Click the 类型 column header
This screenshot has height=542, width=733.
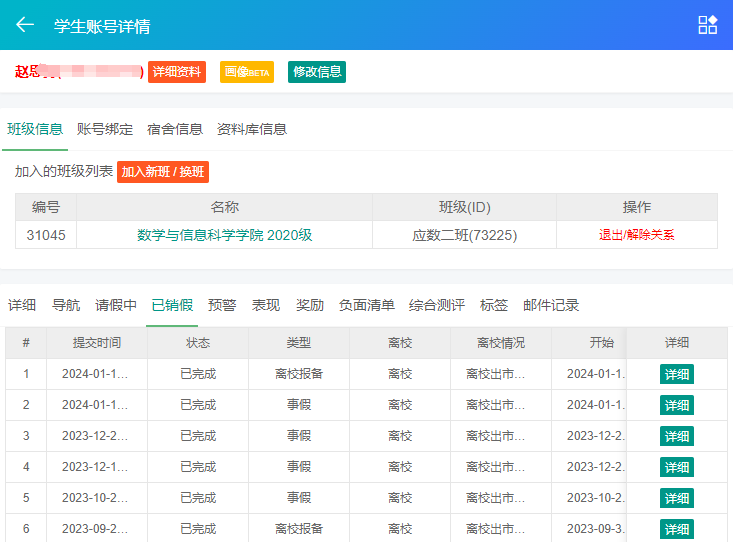click(x=299, y=343)
